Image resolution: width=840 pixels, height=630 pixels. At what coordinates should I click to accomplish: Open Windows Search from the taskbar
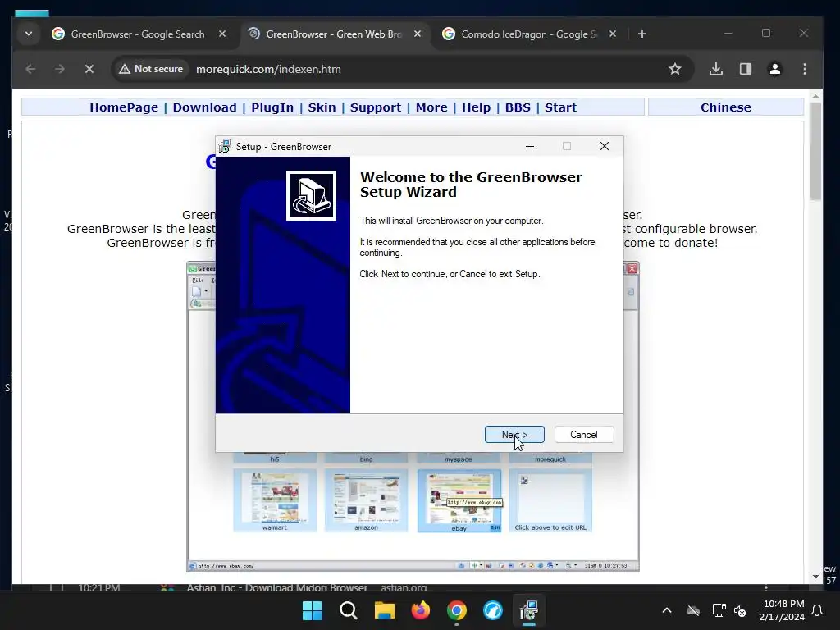click(348, 610)
